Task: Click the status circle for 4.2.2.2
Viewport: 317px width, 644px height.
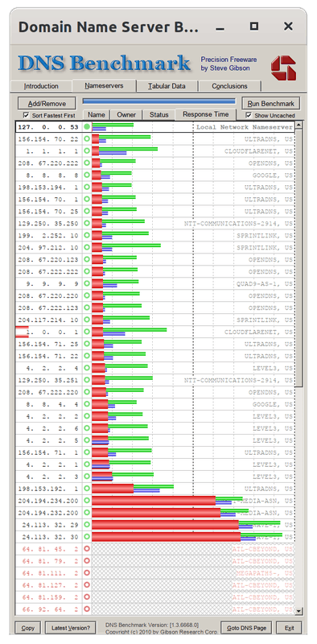Action: [87, 416]
